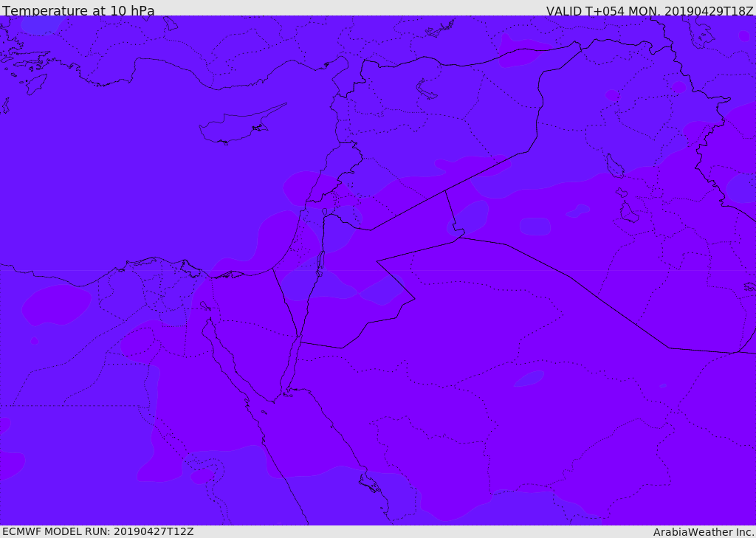Click the 'VALID T+054 MON. 20190429T18Z' label
The image size is (756, 538).
click(650, 10)
